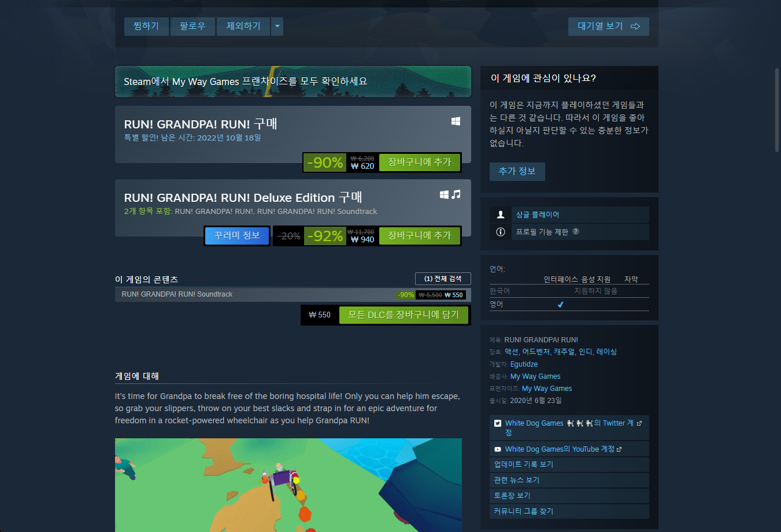
Task: Open White Dog Games Twitter account link
Action: (569, 427)
